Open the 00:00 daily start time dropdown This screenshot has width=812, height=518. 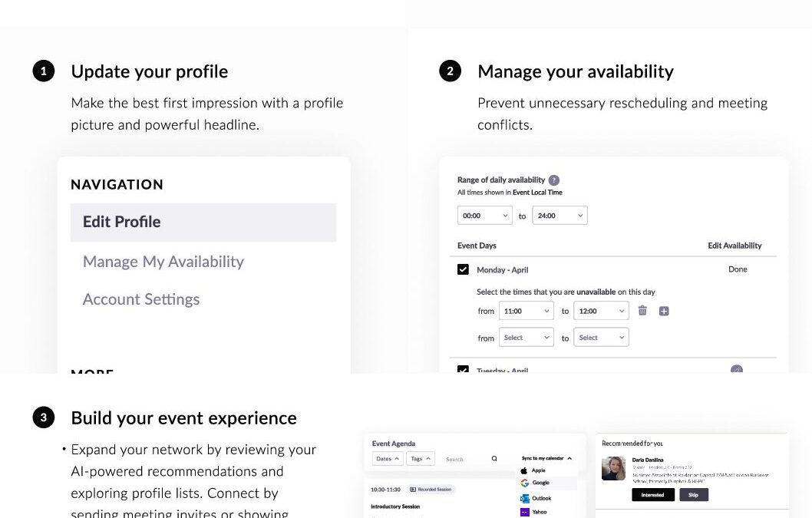click(484, 216)
